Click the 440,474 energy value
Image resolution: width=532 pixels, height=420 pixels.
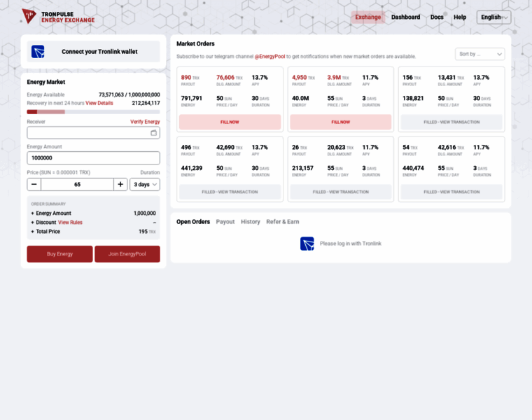[413, 168]
